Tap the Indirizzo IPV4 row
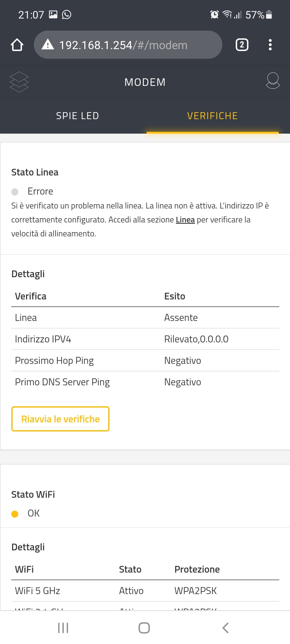 click(x=145, y=339)
